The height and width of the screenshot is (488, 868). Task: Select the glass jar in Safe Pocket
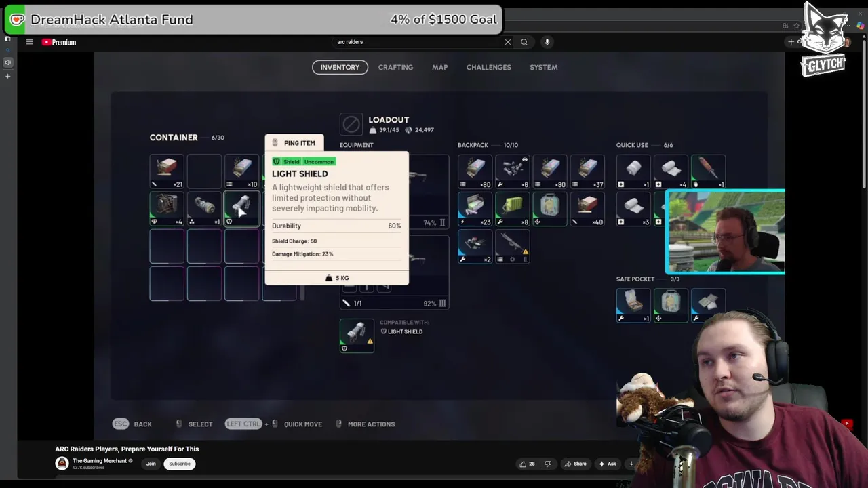click(x=671, y=305)
